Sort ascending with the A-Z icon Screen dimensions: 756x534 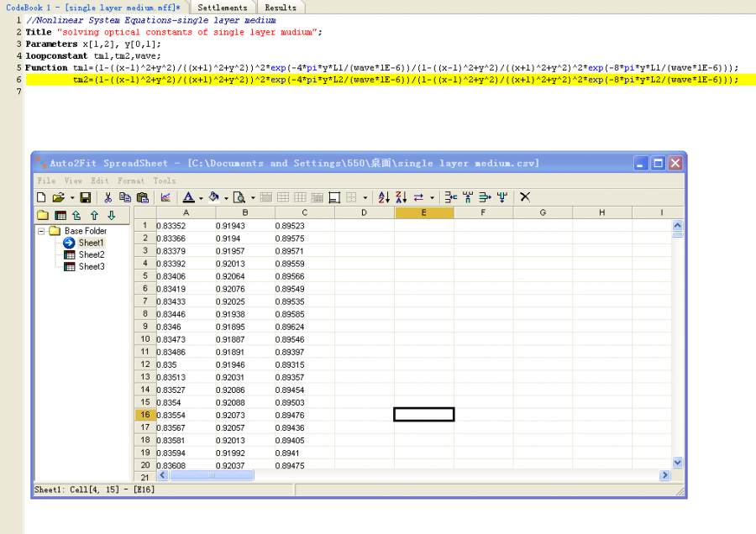pos(384,197)
